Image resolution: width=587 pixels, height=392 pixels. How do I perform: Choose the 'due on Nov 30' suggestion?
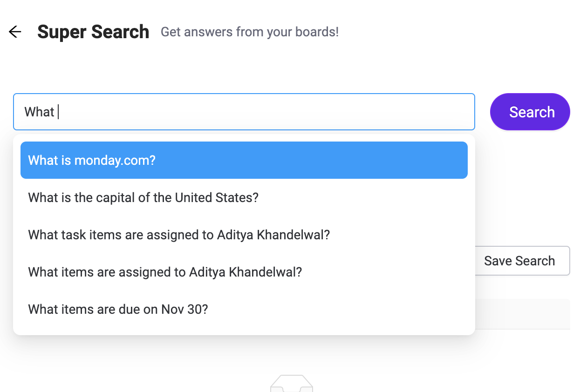[118, 309]
